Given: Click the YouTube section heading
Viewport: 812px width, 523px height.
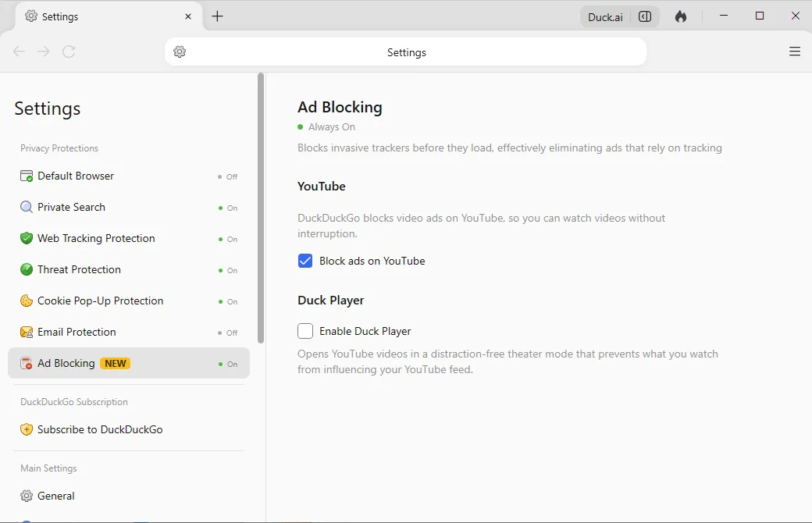Looking at the screenshot, I should coord(321,187).
